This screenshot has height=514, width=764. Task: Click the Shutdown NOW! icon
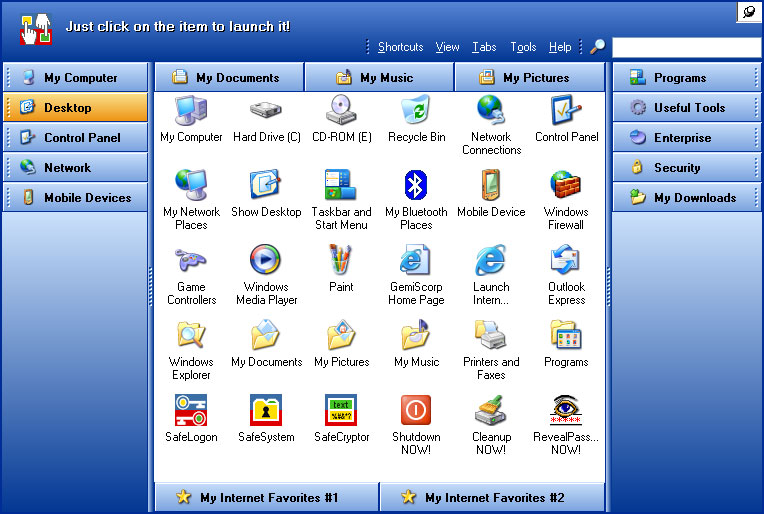(x=416, y=410)
